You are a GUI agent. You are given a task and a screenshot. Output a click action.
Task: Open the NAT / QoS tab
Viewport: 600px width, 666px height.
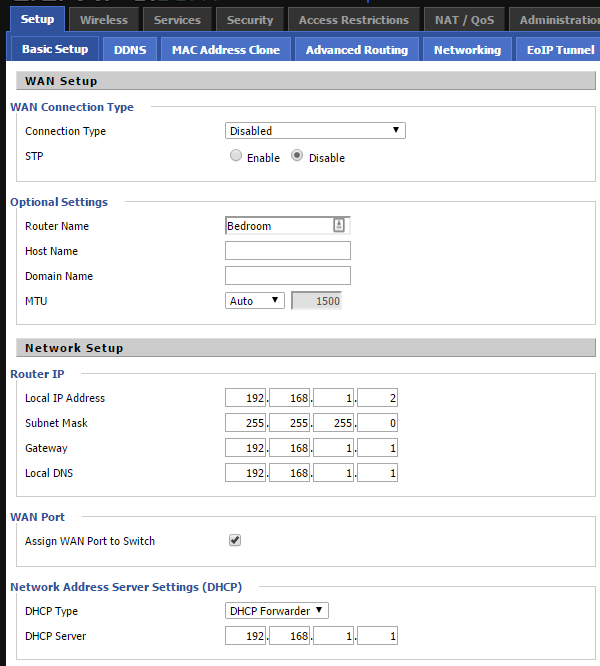(x=464, y=20)
